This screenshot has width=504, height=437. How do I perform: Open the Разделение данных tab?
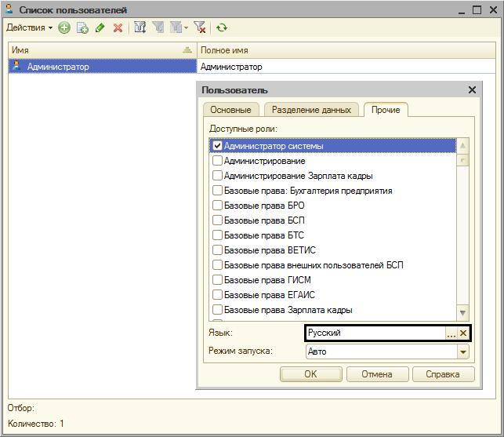coord(311,110)
